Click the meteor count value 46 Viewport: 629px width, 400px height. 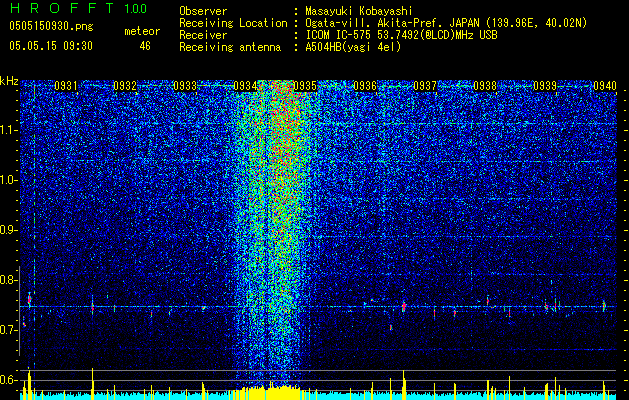coord(145,46)
